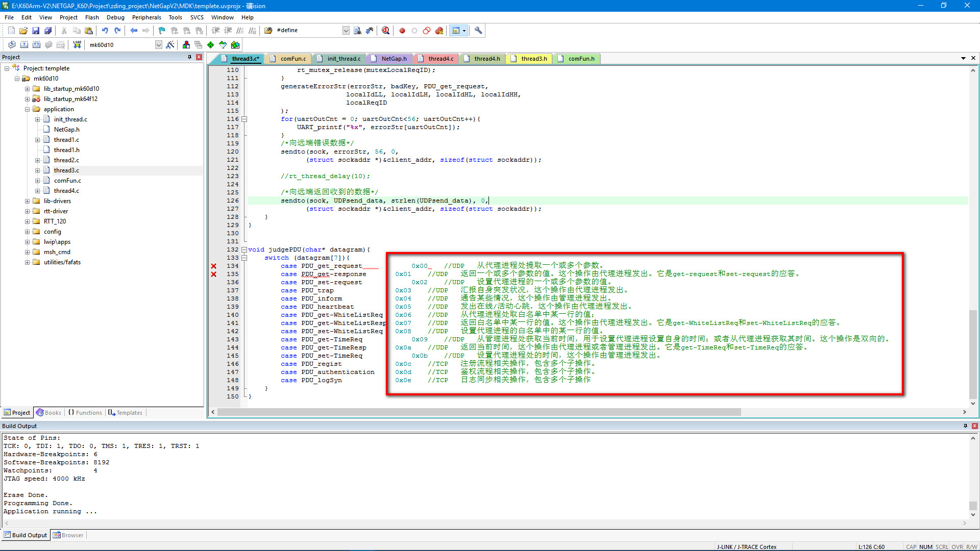This screenshot has width=980, height=551.
Task: Create a new file with the New icon
Action: [11, 31]
